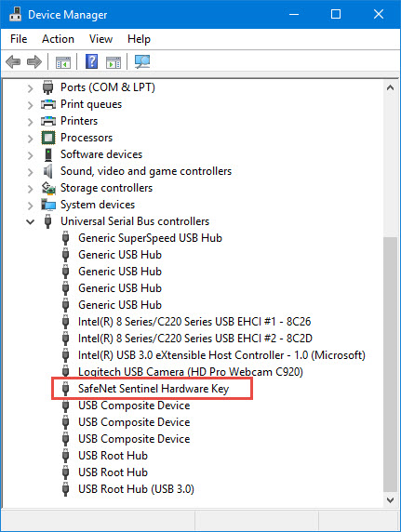Click the Forward arrow toolbar icon
This screenshot has width=401, height=532.
click(x=34, y=61)
